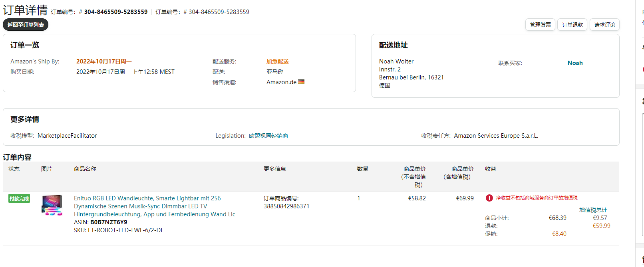Viewport: 644px width, 267px height.
Task: Open the 欧盟视同经销商 legislation link
Action: 268,136
